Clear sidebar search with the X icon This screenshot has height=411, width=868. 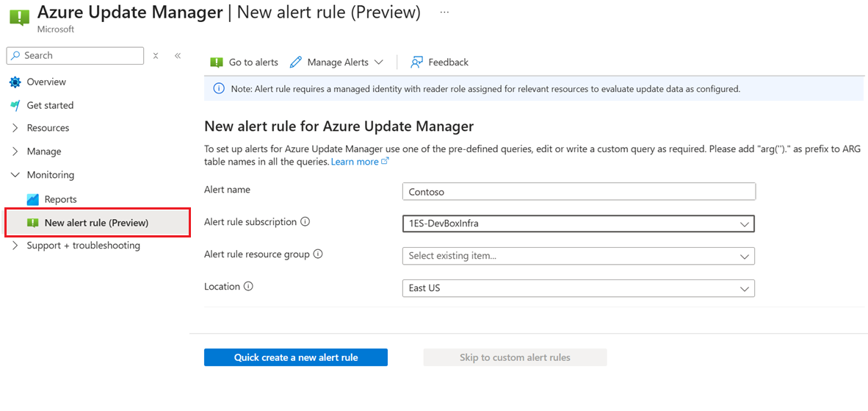tap(156, 56)
